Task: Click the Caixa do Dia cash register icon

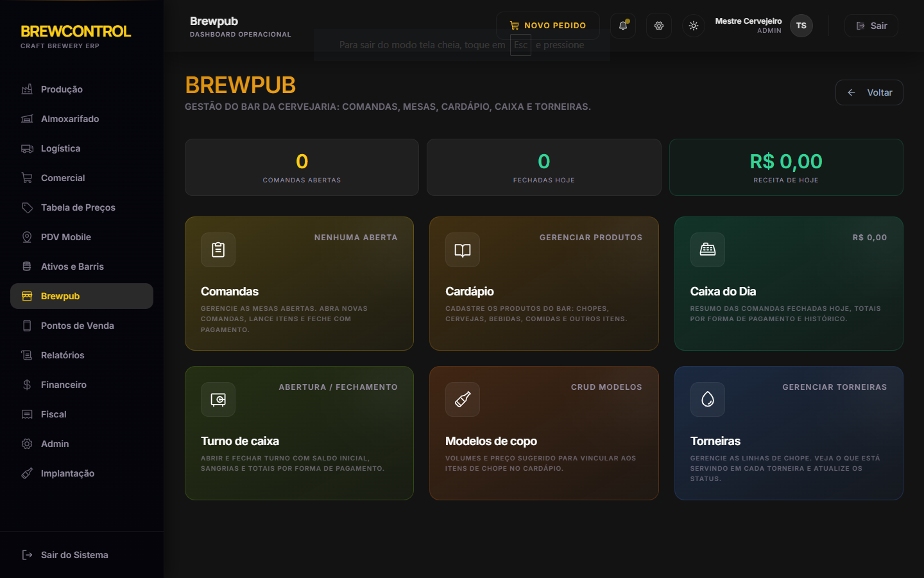Action: point(708,250)
